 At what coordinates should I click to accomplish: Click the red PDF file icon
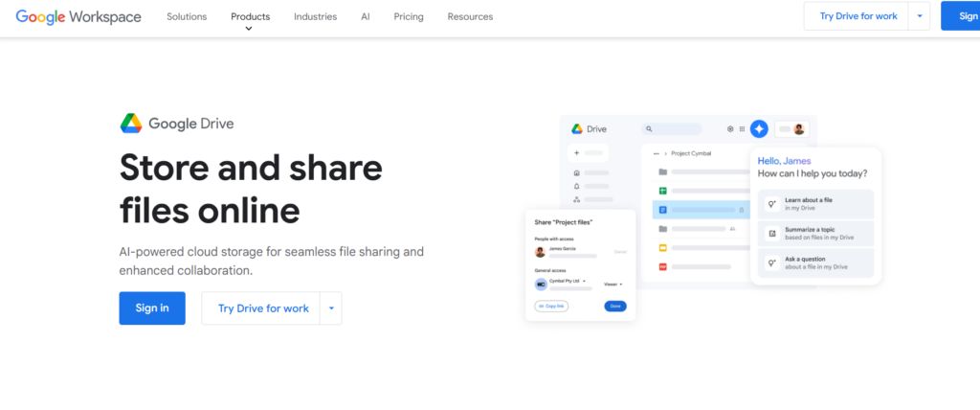pos(663,266)
